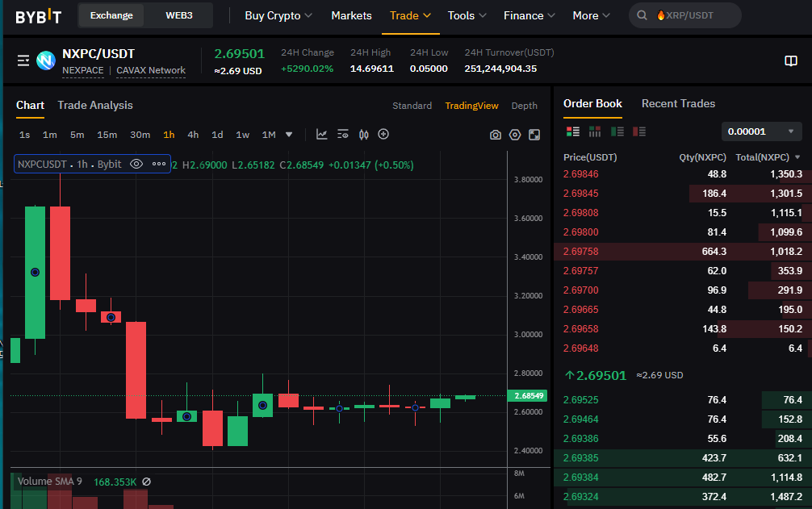
Task: Select Depth chart mode
Action: pyautogui.click(x=525, y=106)
